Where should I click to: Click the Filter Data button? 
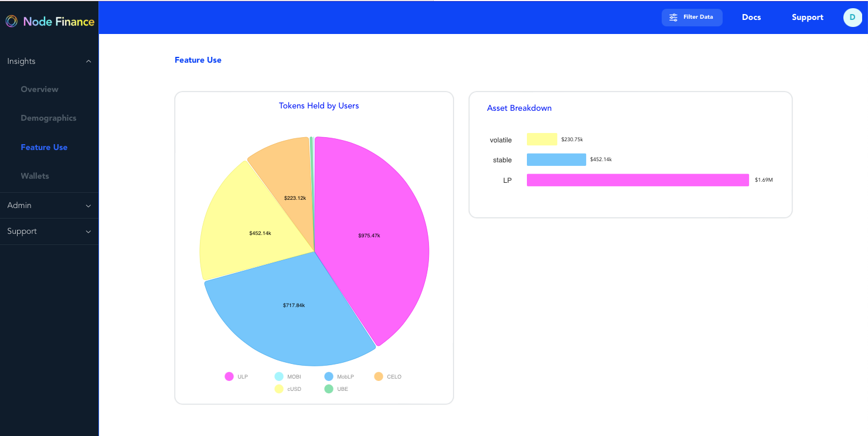click(x=692, y=18)
